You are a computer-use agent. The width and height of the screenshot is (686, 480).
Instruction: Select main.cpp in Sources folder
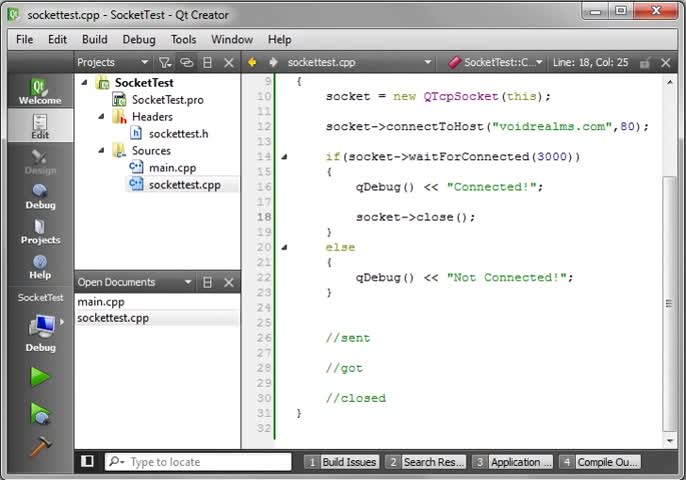point(172,168)
